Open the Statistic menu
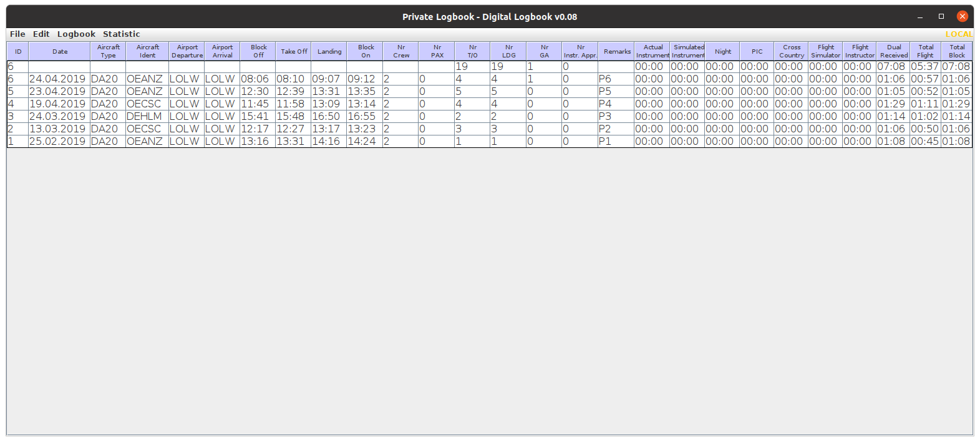This screenshot has height=442, width=980. point(121,34)
